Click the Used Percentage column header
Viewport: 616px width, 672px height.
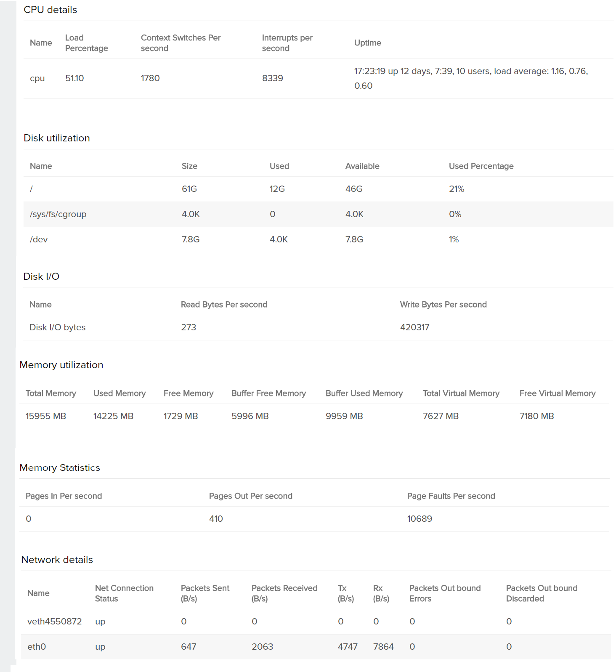click(481, 166)
